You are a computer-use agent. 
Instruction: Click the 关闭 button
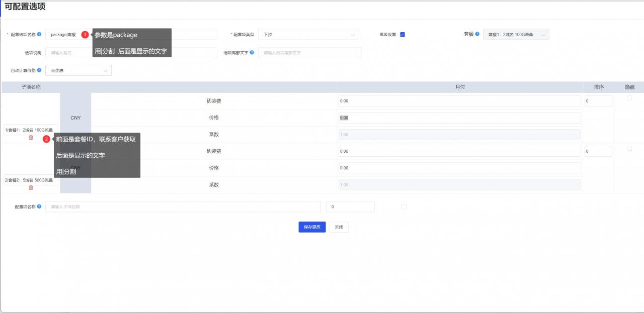pyautogui.click(x=339, y=227)
